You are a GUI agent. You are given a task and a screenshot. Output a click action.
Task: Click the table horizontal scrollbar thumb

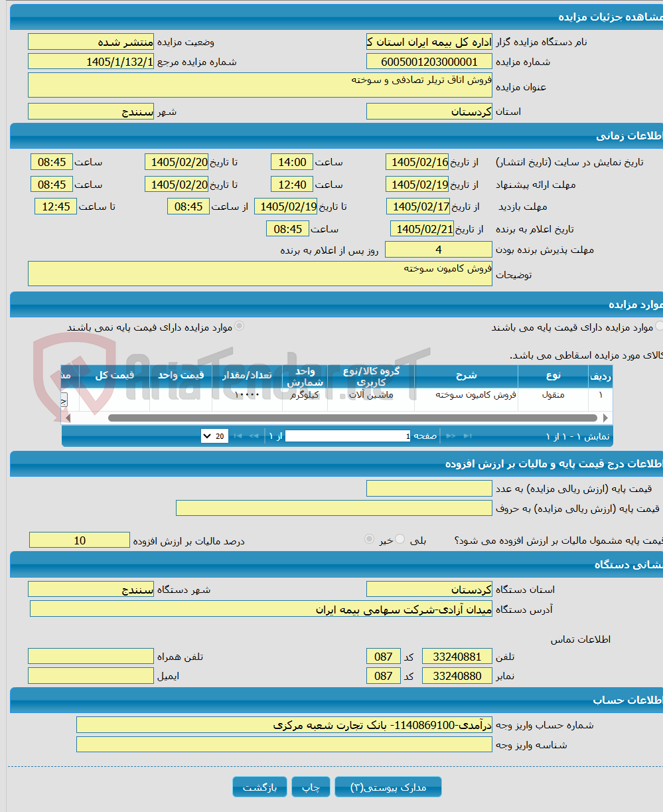tap(353, 418)
